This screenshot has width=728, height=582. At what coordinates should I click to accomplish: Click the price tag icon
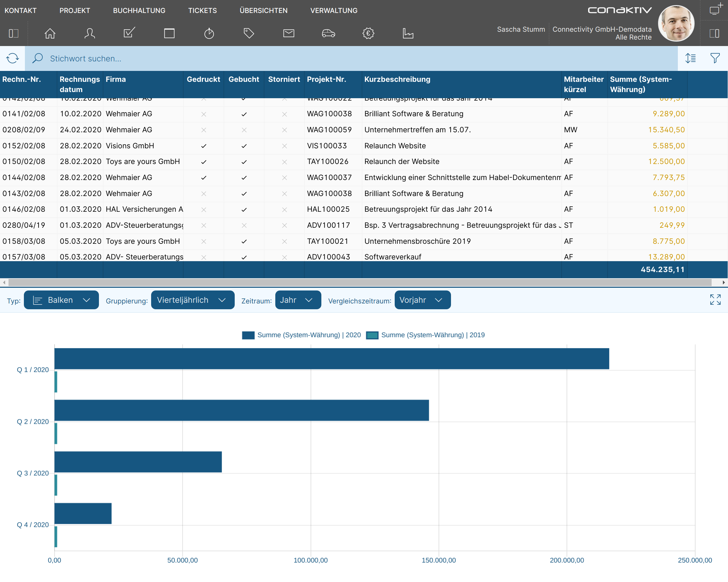[x=249, y=33]
